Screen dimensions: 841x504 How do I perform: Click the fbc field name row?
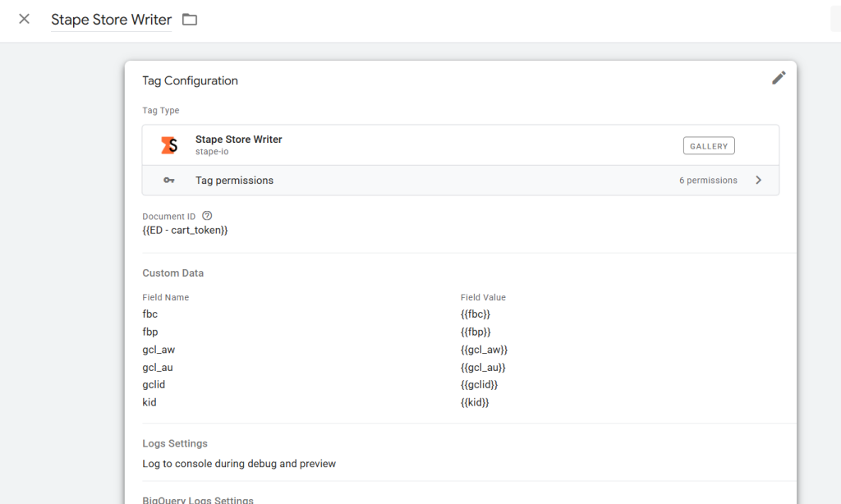[x=150, y=314]
